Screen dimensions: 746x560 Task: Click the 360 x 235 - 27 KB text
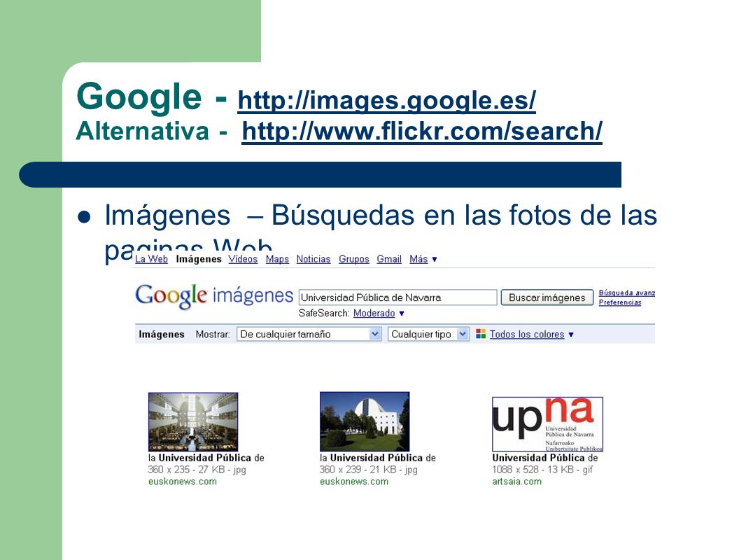[x=197, y=470]
